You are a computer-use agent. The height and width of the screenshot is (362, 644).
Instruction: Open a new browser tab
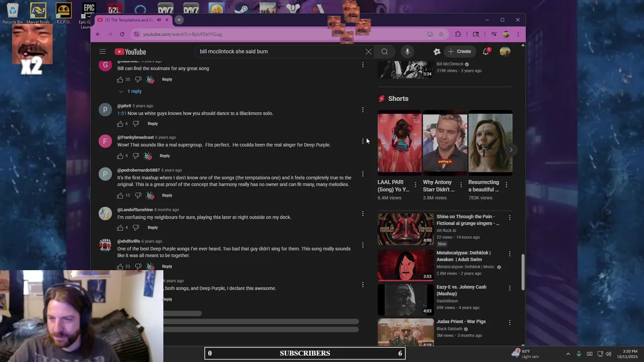pyautogui.click(x=179, y=20)
